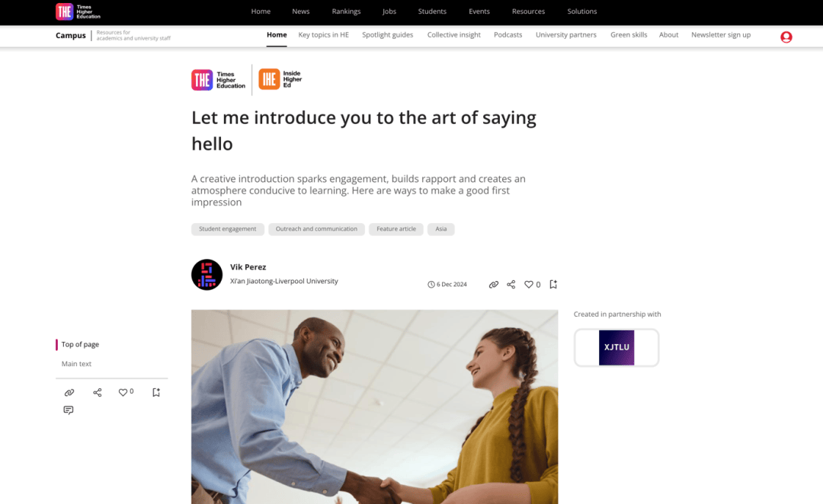Click the XJTLU partner logo
The height and width of the screenshot is (504, 823).
click(x=616, y=347)
